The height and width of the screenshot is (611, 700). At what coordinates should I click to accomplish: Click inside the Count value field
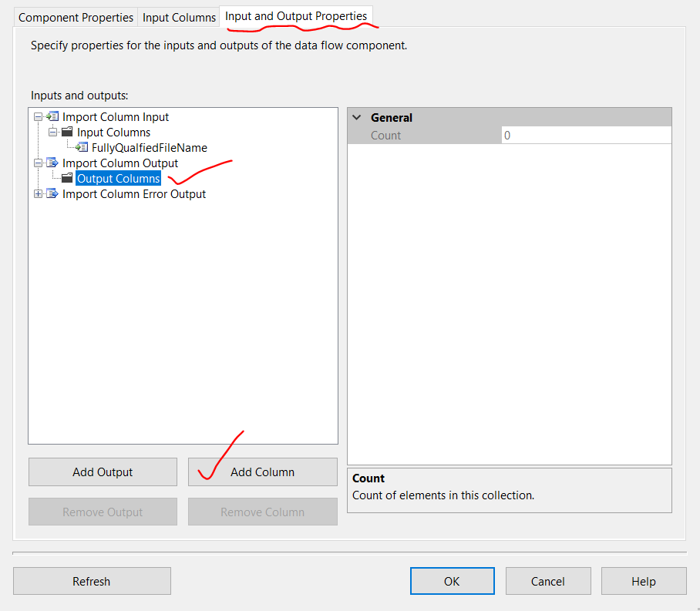[x=586, y=134]
